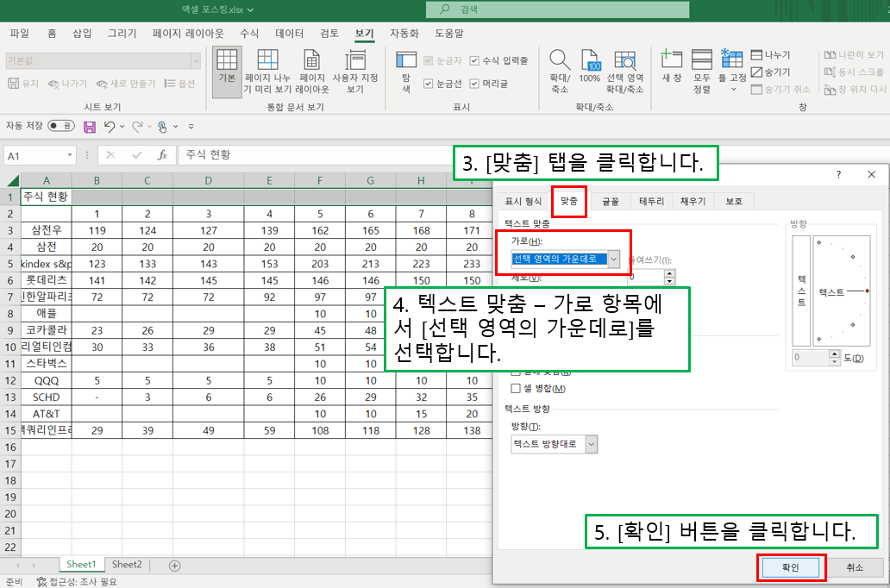890x588 pixels.
Task: Click the formula bar cancel X icon
Action: (110, 155)
